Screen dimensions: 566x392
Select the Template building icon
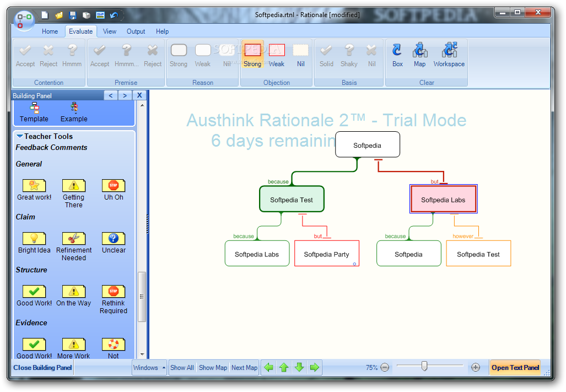pos(34,112)
